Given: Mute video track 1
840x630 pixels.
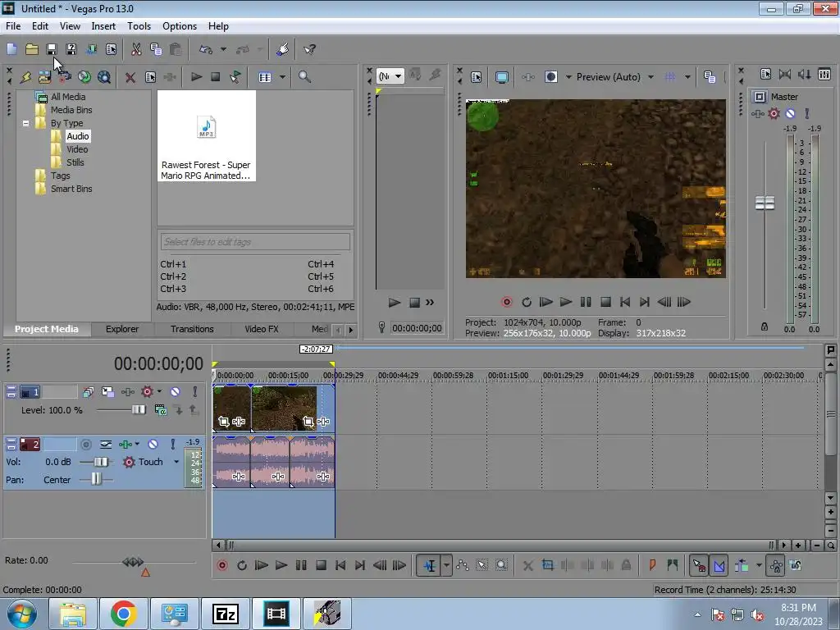Looking at the screenshot, I should pos(176,392).
